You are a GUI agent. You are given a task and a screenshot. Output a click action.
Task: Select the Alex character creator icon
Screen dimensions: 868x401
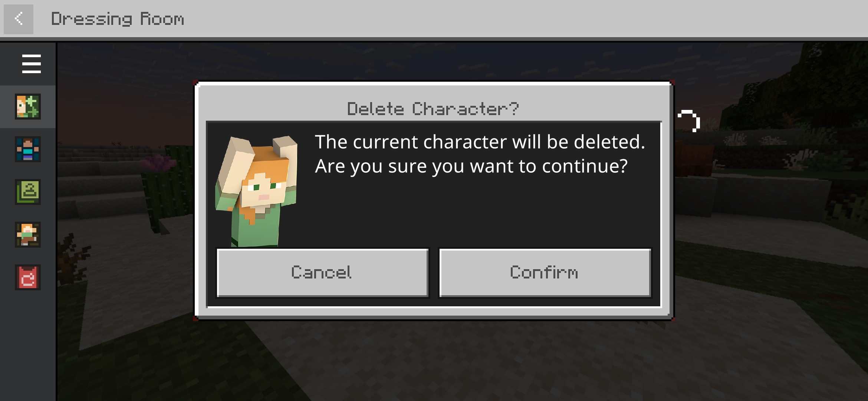point(28,107)
